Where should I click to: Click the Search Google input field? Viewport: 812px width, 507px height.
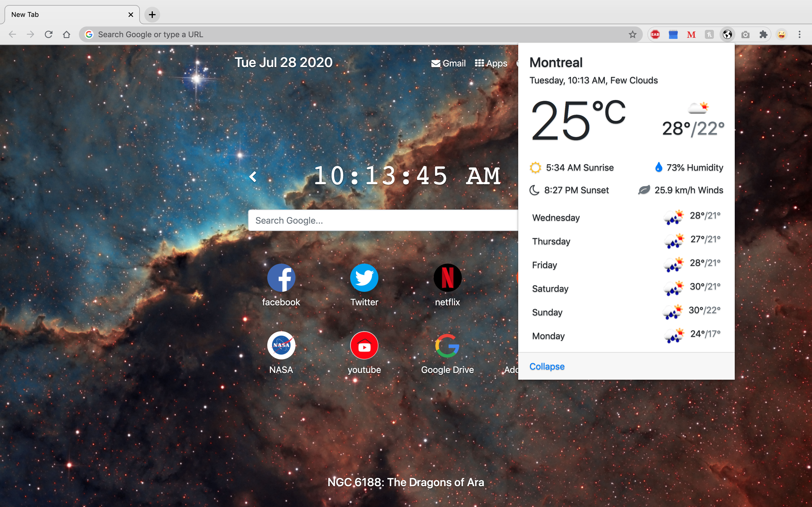click(383, 220)
